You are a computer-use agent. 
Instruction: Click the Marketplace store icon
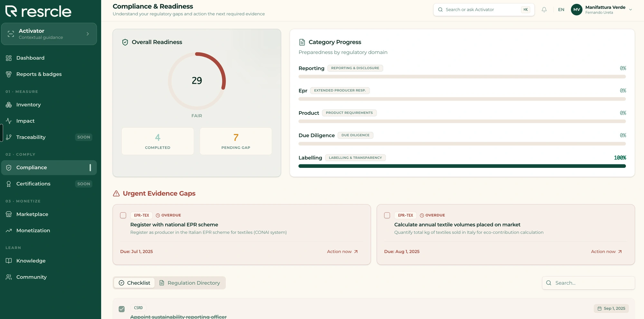point(9,214)
